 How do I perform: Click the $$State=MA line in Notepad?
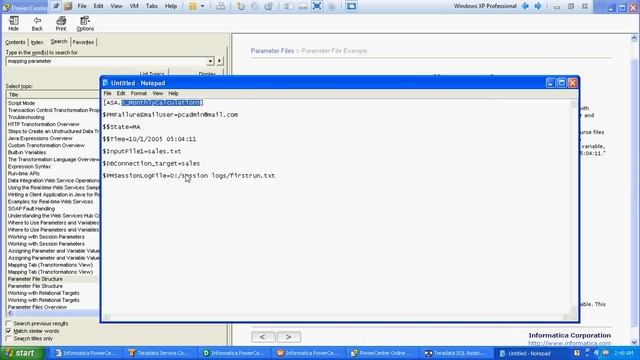tap(122, 127)
